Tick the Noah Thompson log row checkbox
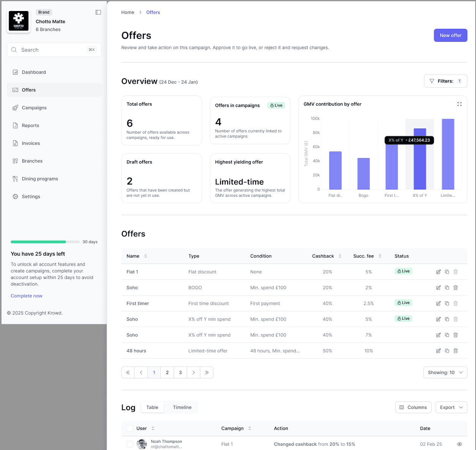 (x=130, y=444)
